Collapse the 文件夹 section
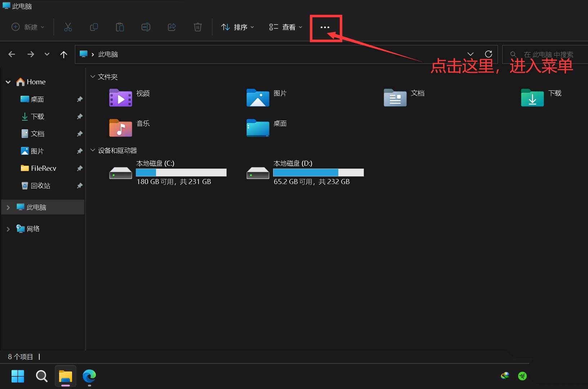This screenshot has width=588, height=389. [93, 77]
